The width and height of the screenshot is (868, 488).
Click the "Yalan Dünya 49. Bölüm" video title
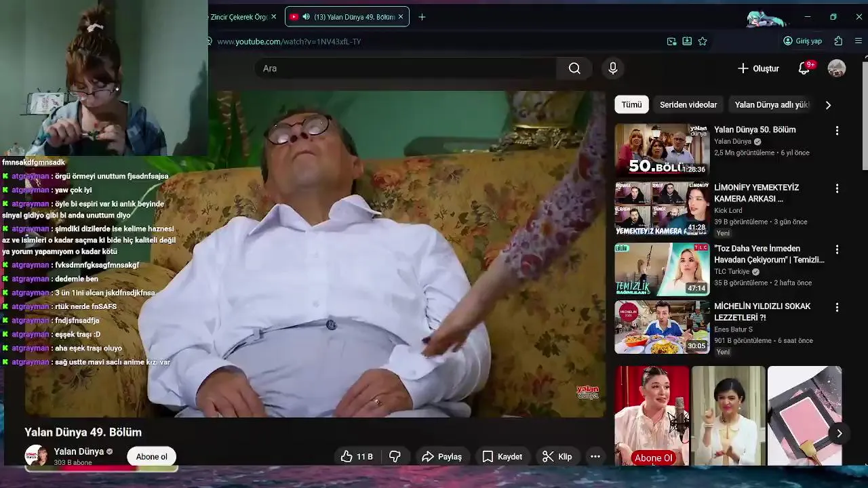[83, 432]
